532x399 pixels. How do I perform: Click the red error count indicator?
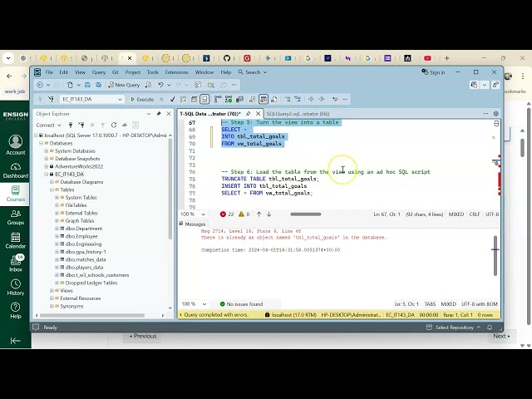click(x=227, y=214)
